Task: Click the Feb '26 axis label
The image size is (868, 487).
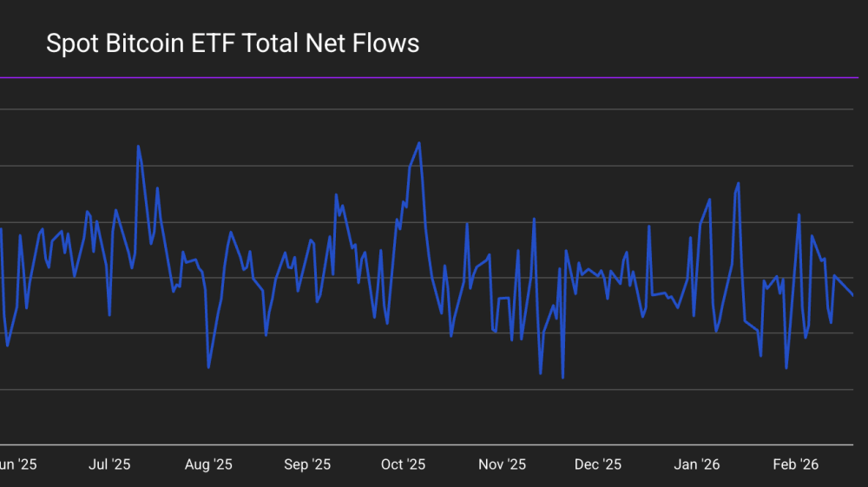Action: [795, 465]
